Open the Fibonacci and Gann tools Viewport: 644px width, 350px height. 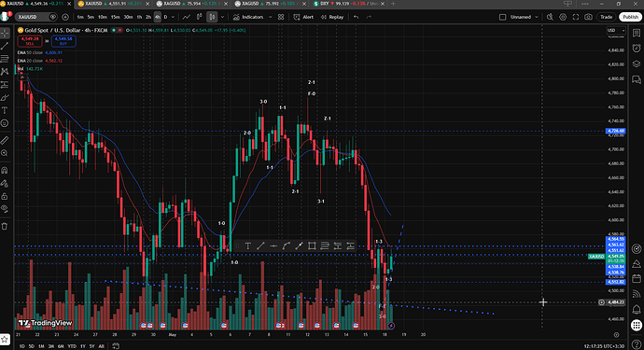tap(5, 59)
